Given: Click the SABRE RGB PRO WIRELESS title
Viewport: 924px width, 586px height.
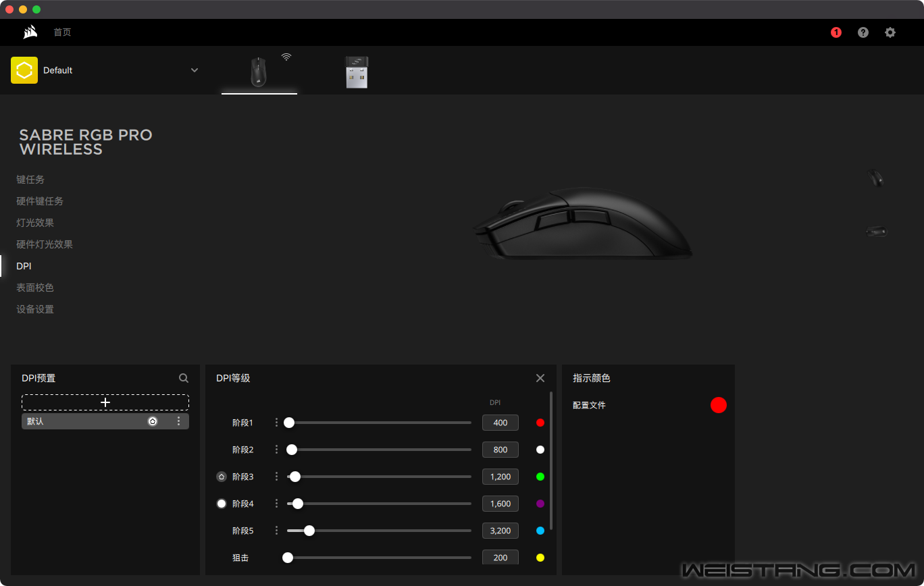Looking at the screenshot, I should [x=86, y=142].
